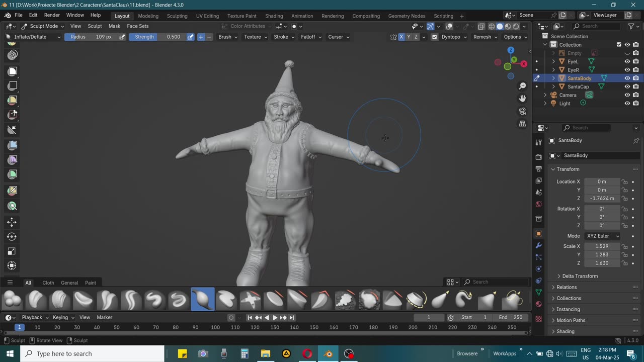Hide the SantaCap object in outliner
This screenshot has width=644, height=362.
[627, 86]
